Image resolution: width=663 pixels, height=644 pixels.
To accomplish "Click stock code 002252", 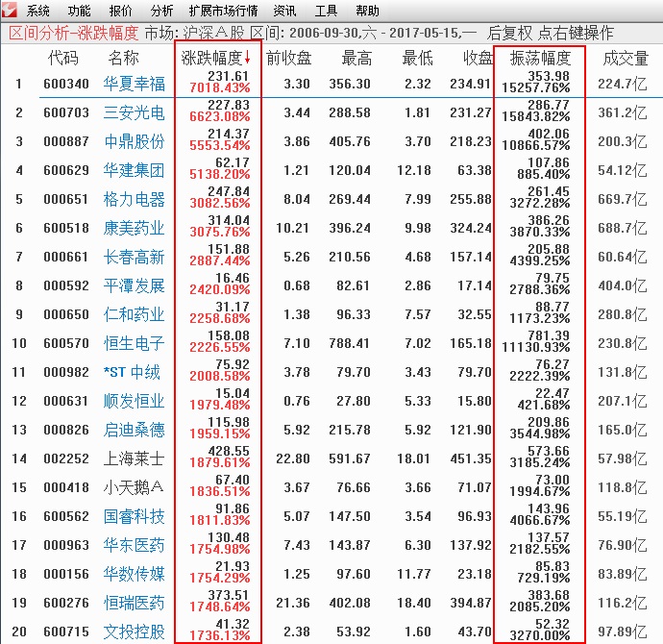I will tap(66, 458).
